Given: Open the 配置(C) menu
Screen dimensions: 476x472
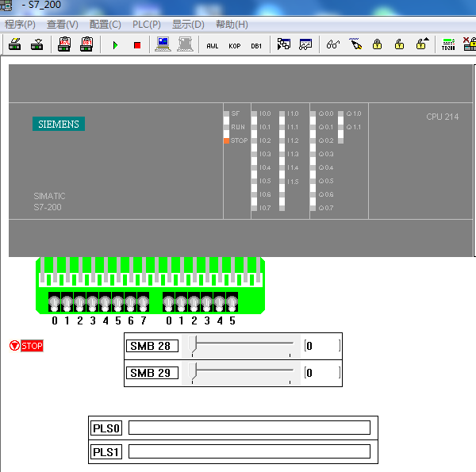Looking at the screenshot, I should (x=105, y=25).
